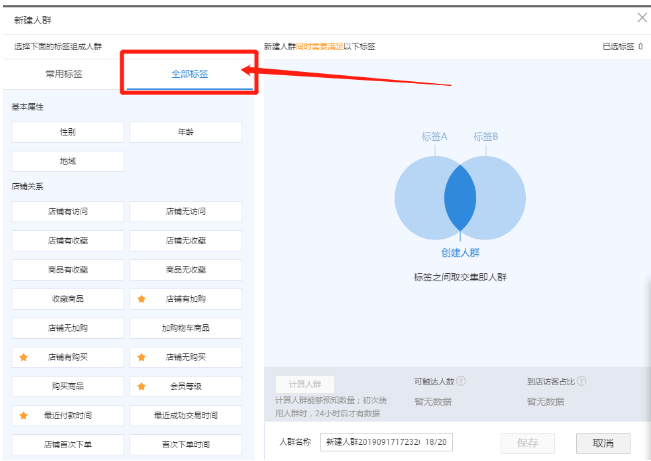Click the star on 店铺有购买 tag

23,357
